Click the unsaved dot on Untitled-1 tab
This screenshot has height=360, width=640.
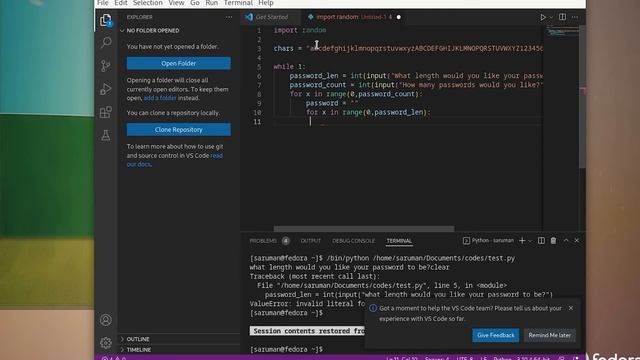[398, 17]
